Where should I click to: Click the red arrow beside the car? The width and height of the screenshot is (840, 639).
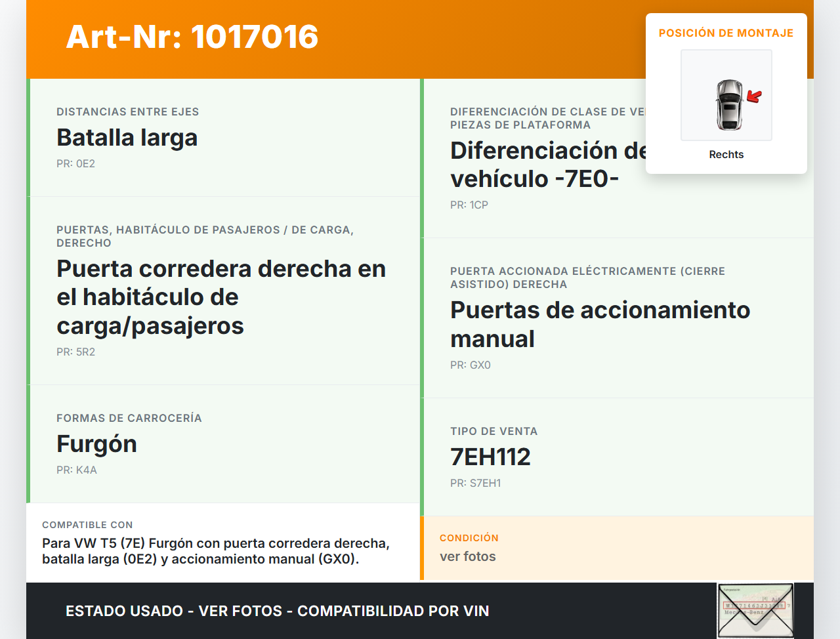tap(755, 97)
